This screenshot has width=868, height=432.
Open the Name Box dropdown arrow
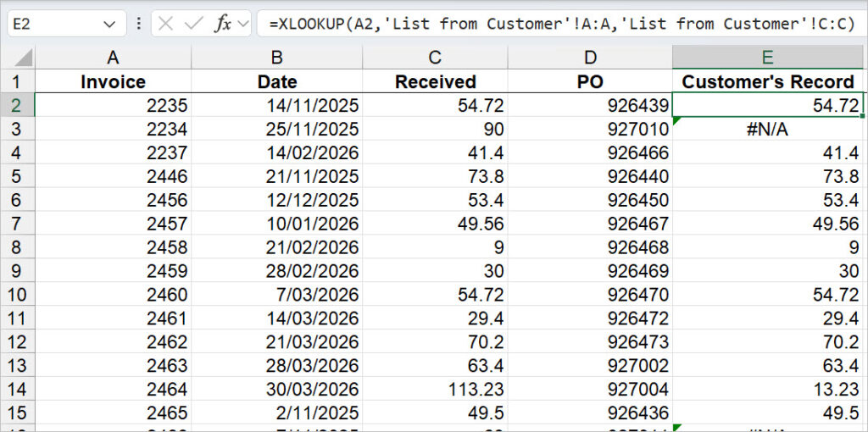point(109,24)
